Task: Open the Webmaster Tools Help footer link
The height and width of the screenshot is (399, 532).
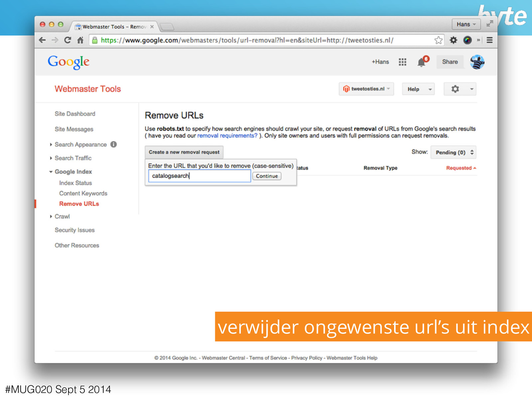Action: pyautogui.click(x=352, y=358)
